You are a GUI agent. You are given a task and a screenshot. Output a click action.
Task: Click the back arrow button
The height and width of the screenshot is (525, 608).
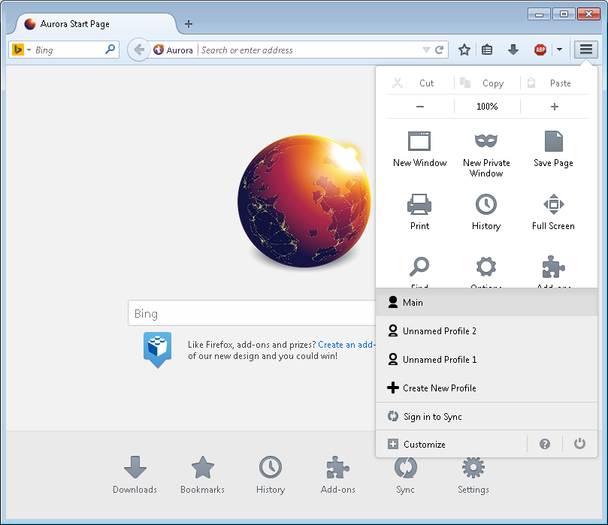click(138, 50)
